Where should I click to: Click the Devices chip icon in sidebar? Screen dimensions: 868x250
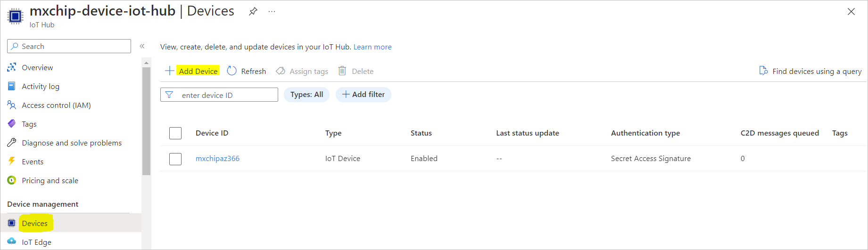(12, 223)
